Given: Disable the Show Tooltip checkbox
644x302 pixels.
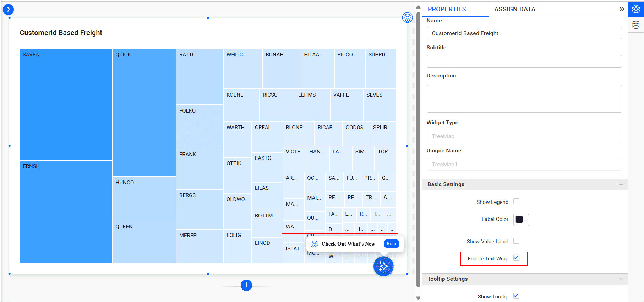Looking at the screenshot, I should pyautogui.click(x=516, y=296).
